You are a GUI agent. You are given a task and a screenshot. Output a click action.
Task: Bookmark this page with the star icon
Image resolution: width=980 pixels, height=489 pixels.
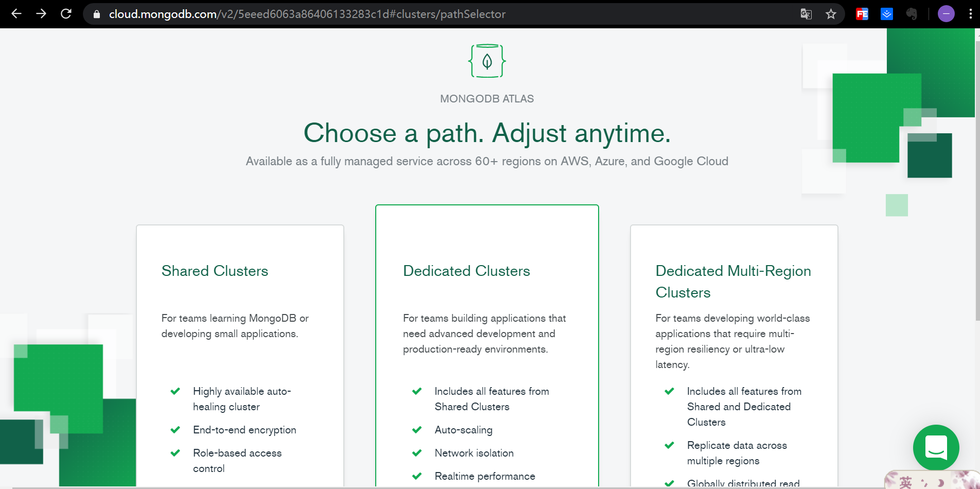(x=831, y=14)
